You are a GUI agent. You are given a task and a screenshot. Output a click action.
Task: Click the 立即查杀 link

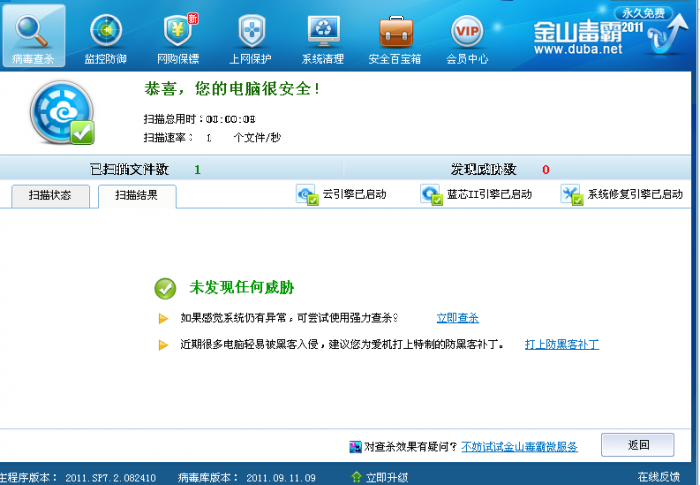point(458,318)
